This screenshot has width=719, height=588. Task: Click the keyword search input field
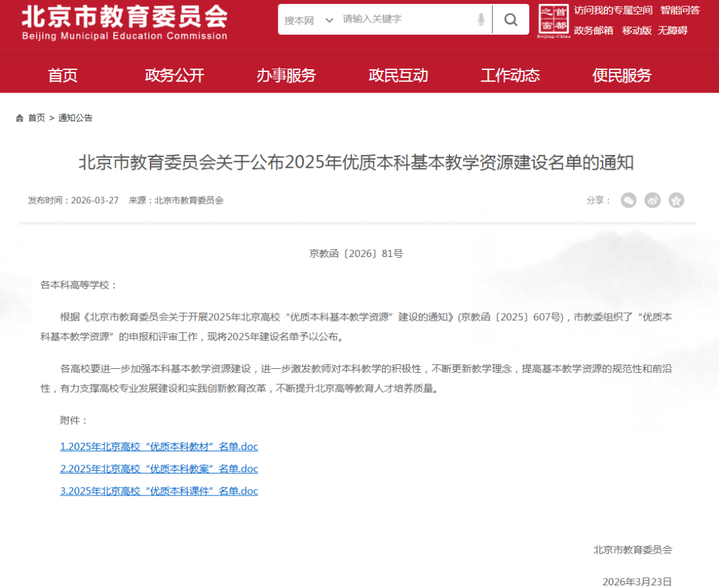(x=399, y=19)
